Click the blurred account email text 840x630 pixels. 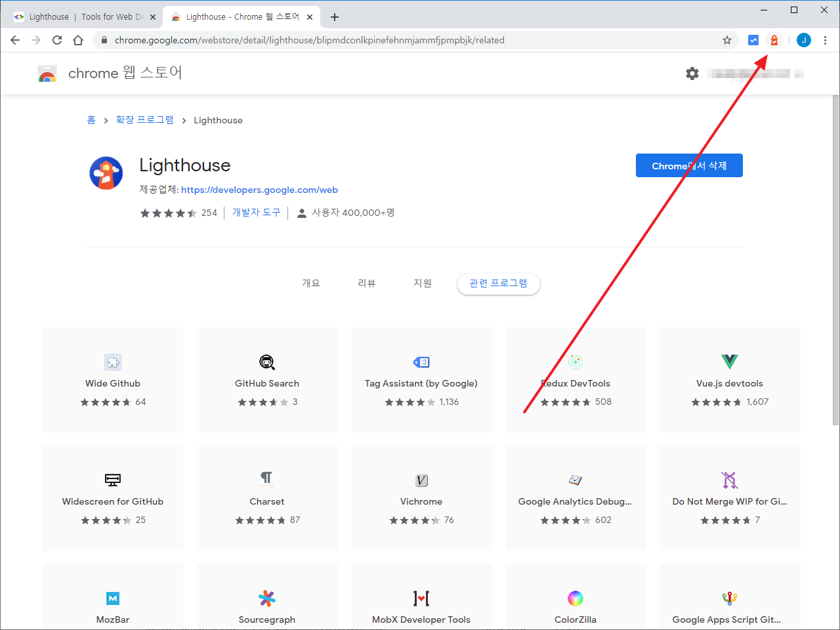(755, 73)
